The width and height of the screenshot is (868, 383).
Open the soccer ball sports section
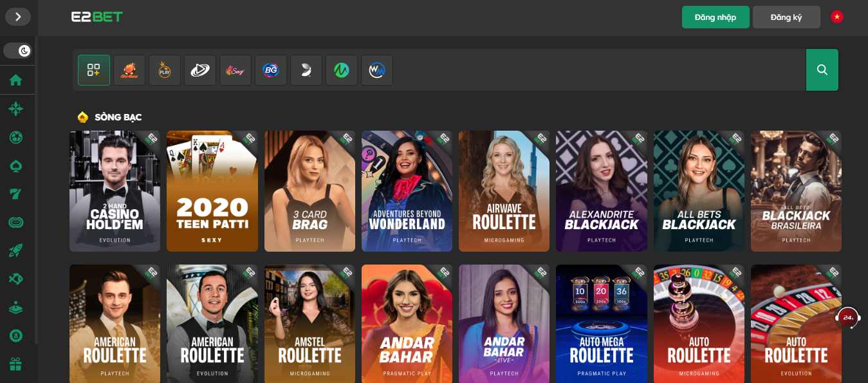click(x=16, y=137)
